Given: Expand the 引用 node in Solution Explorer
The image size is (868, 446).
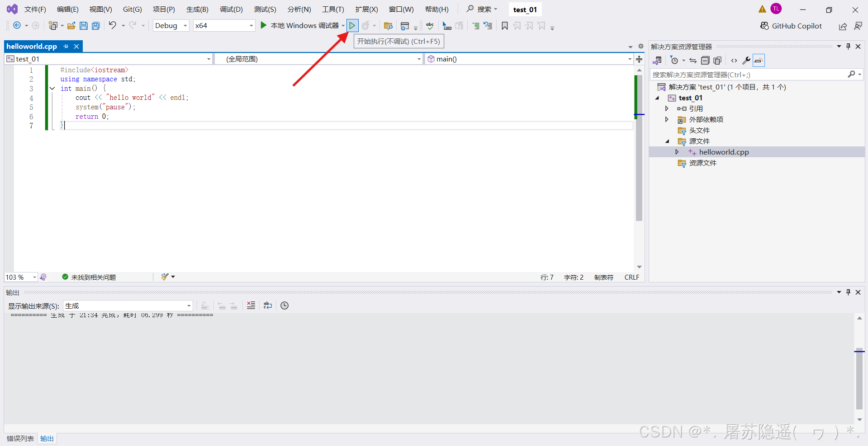Looking at the screenshot, I should 667,108.
